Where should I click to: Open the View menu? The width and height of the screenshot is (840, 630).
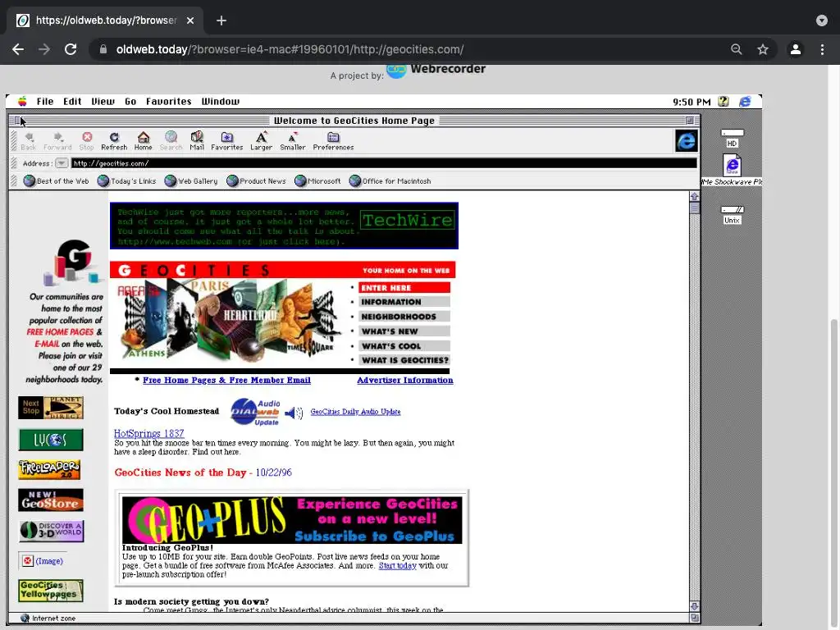[103, 101]
